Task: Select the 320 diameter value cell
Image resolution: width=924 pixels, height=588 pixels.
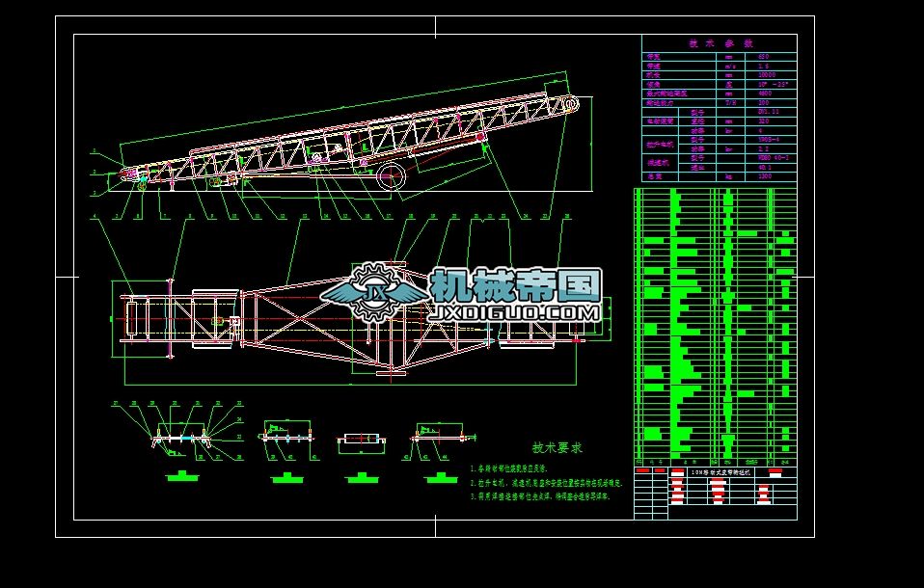Action: [771, 121]
